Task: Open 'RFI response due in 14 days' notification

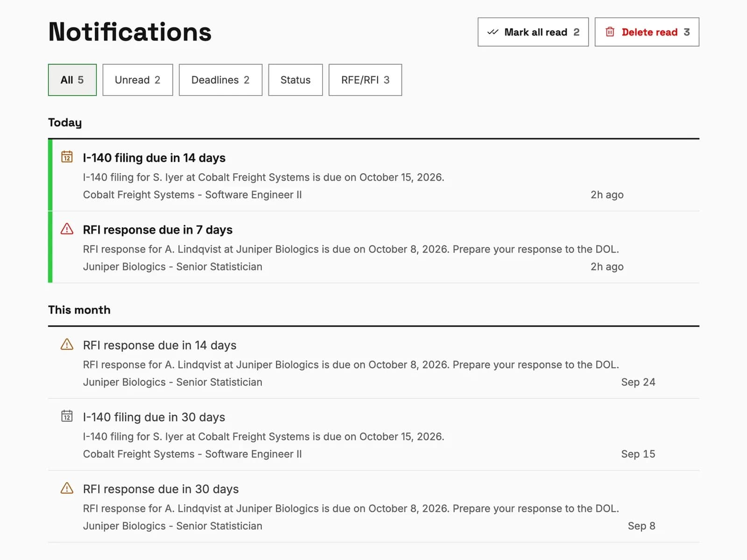Action: [x=373, y=363]
